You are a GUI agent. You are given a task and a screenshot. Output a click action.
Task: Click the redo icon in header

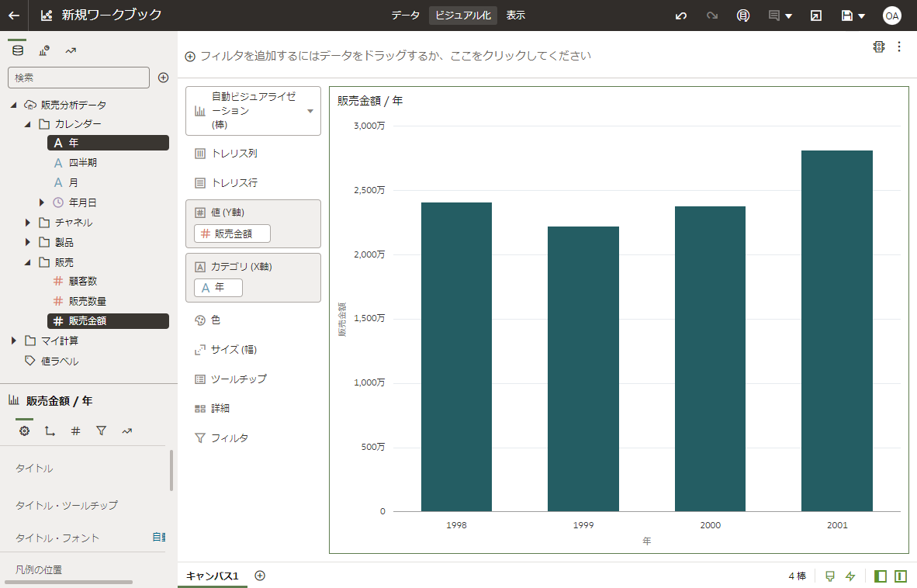click(x=711, y=16)
